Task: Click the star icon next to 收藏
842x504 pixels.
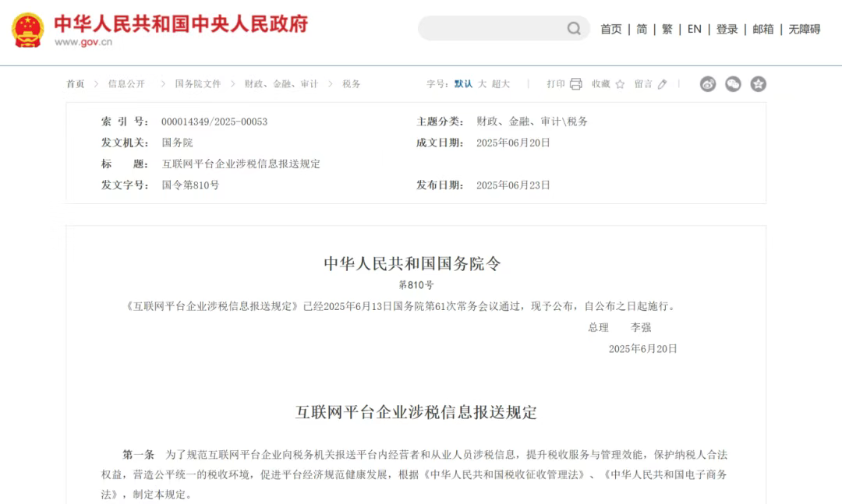Action: pyautogui.click(x=621, y=84)
